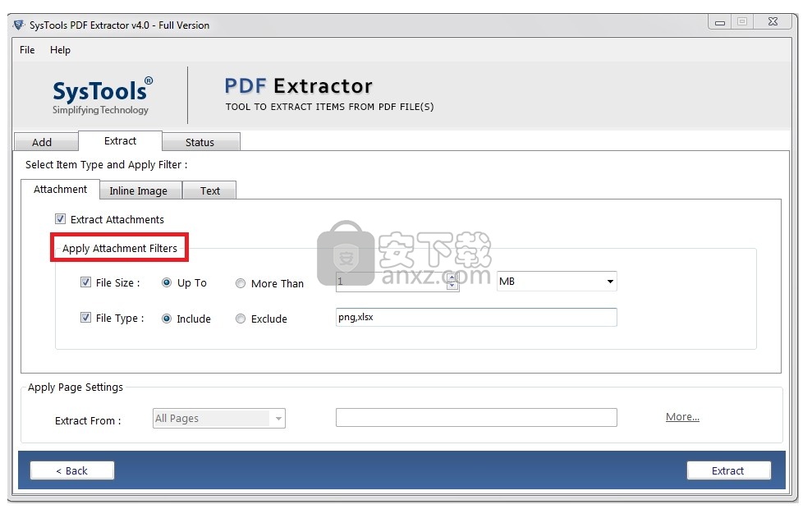This screenshot has width=812, height=509.
Task: Click the file type field containing png,xlsx
Action: coord(476,318)
